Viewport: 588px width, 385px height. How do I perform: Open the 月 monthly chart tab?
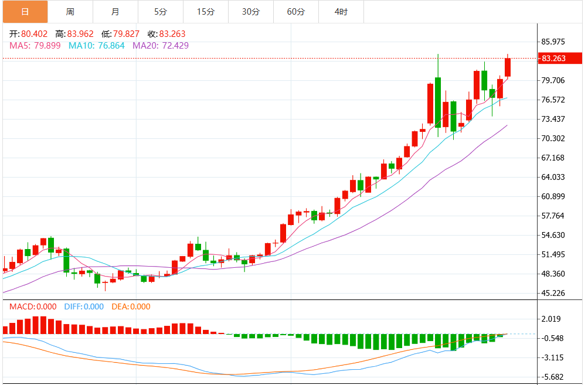pos(115,12)
